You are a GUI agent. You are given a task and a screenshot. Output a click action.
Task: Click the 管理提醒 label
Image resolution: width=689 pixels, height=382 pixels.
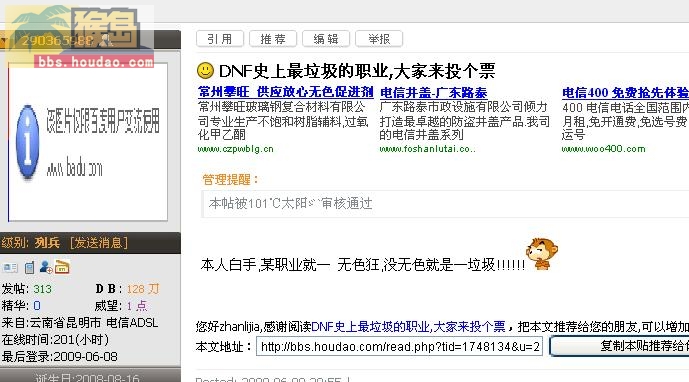click(x=230, y=179)
